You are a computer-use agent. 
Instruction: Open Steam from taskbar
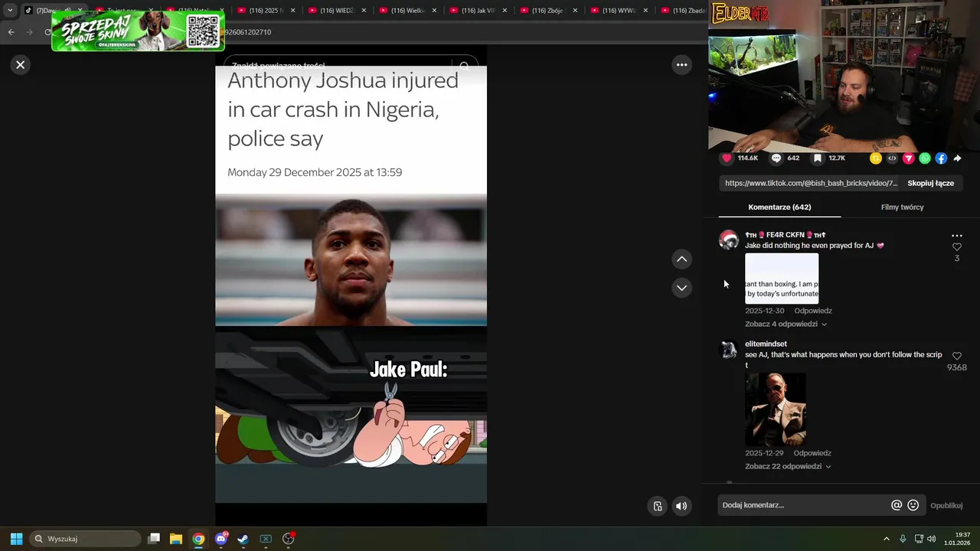(243, 539)
